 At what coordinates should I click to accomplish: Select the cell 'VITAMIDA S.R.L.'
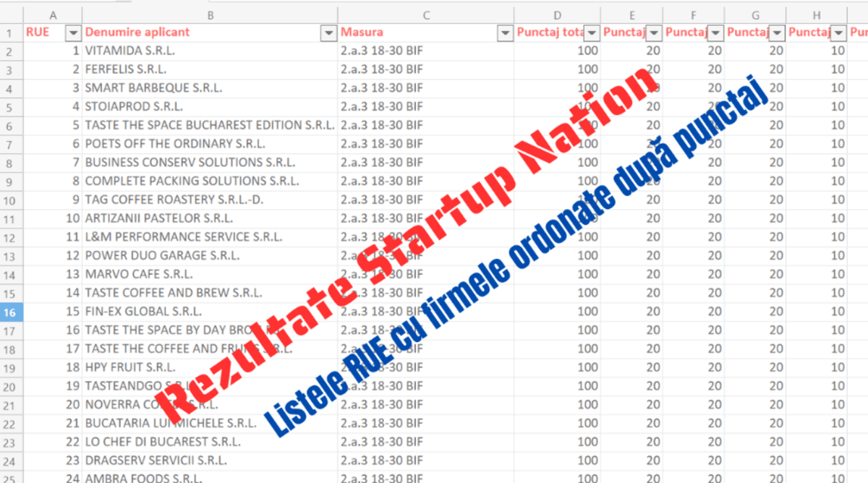click(210, 51)
